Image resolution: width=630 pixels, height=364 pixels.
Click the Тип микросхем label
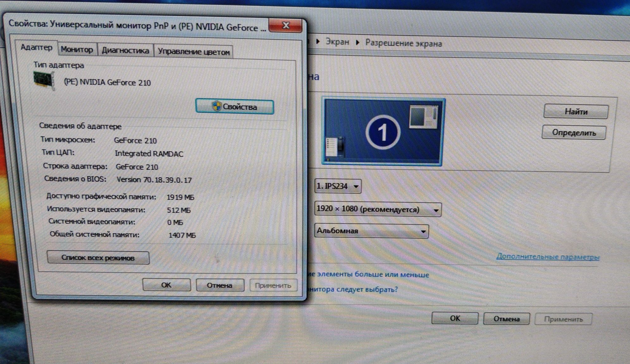click(68, 139)
